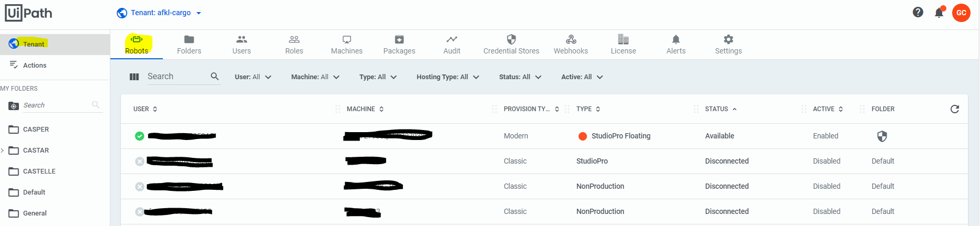
Task: Open the Tenant item in sidebar
Action: (x=55, y=44)
